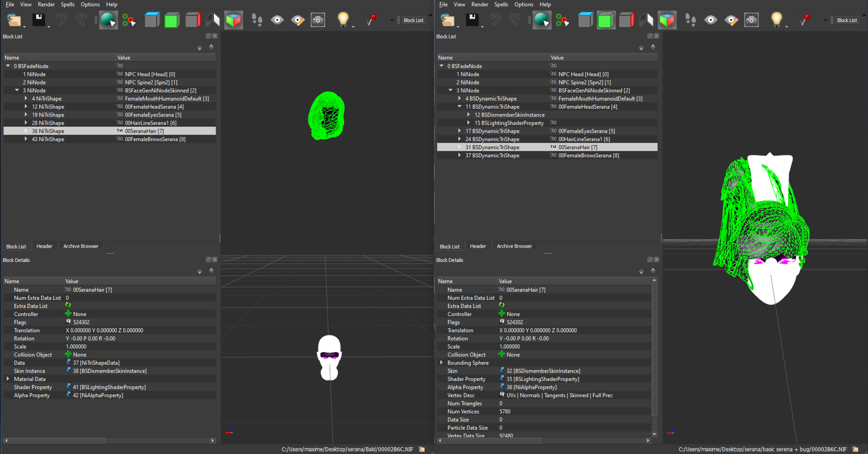Expand 43 NiTriShape in left window

(x=26, y=139)
